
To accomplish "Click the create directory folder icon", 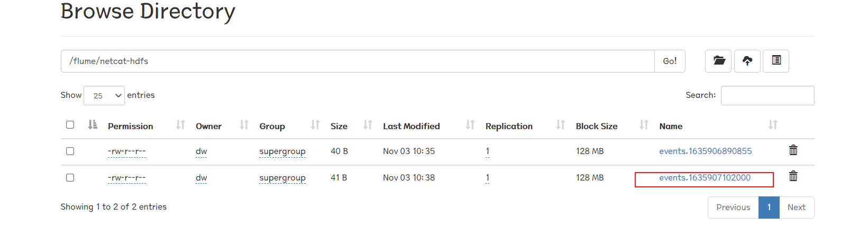I will pyautogui.click(x=718, y=61).
